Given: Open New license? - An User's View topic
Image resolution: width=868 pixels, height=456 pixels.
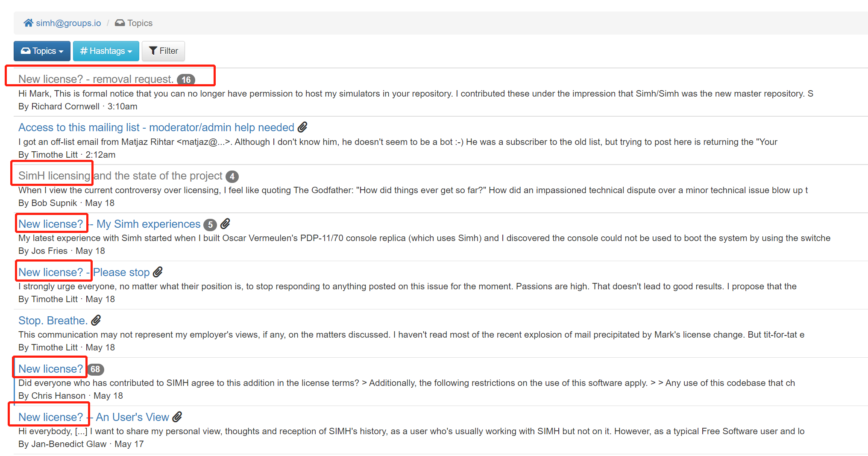Looking at the screenshot, I should coord(94,417).
